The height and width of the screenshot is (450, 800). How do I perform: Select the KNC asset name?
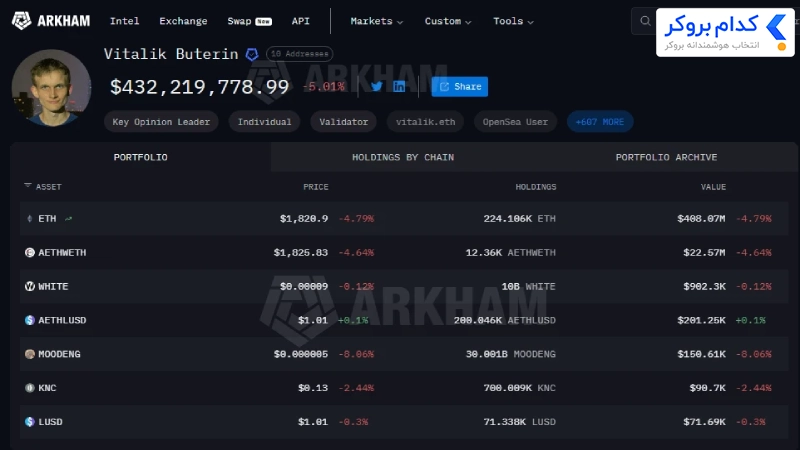(x=47, y=388)
